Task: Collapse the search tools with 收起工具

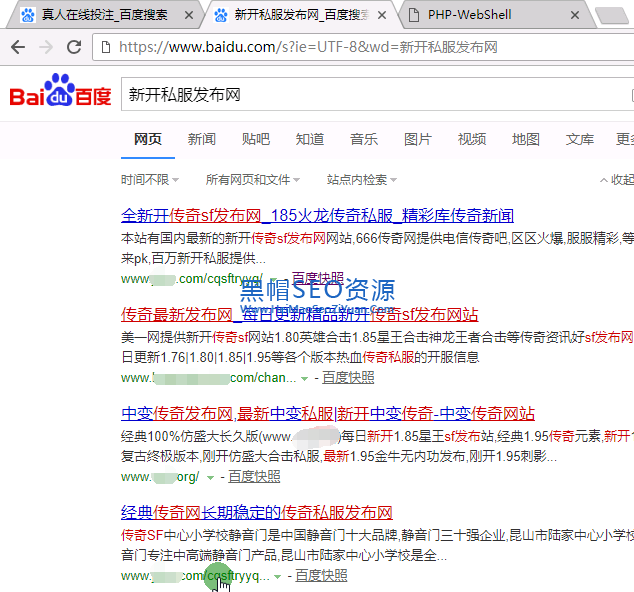Action: click(616, 180)
